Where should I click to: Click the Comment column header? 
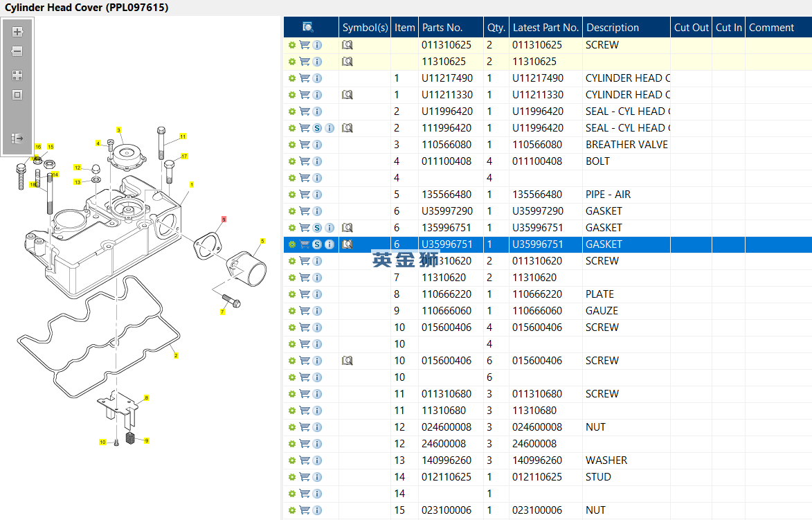tap(778, 28)
